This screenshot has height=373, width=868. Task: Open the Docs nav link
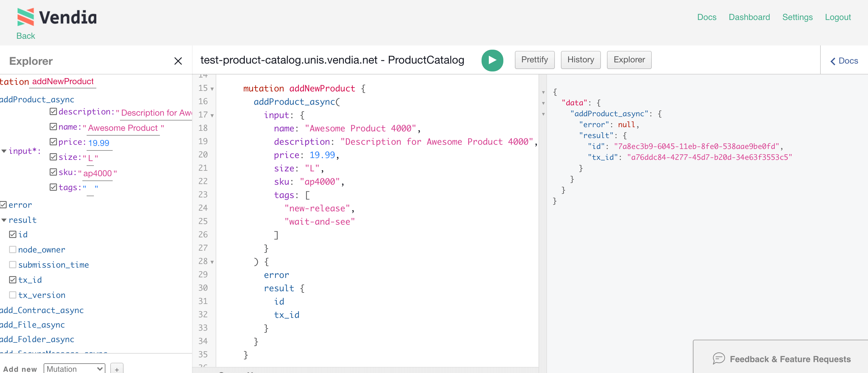tap(707, 17)
